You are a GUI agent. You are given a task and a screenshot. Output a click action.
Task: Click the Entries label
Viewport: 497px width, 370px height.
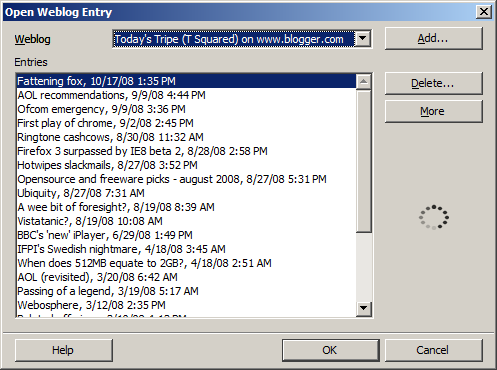tap(31, 62)
